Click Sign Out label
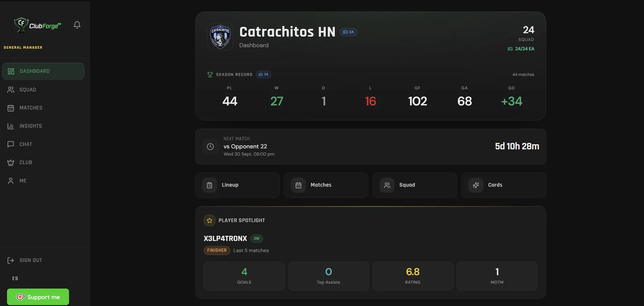 31,261
